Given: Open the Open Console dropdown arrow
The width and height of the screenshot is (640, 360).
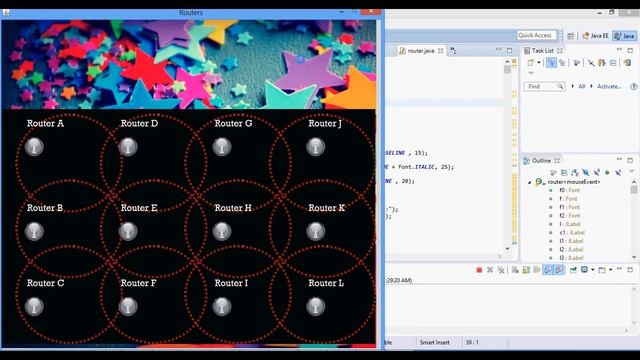Looking at the screenshot, I should (x=611, y=270).
